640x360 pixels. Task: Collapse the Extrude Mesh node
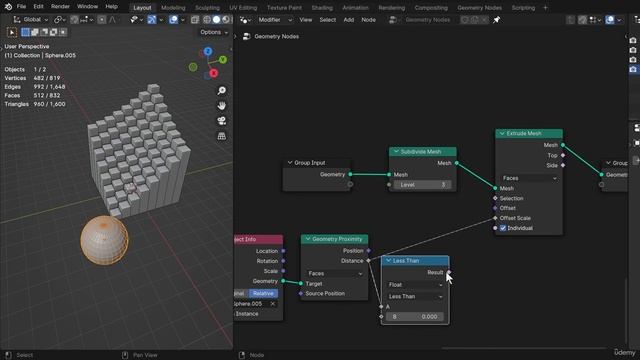[x=502, y=133]
